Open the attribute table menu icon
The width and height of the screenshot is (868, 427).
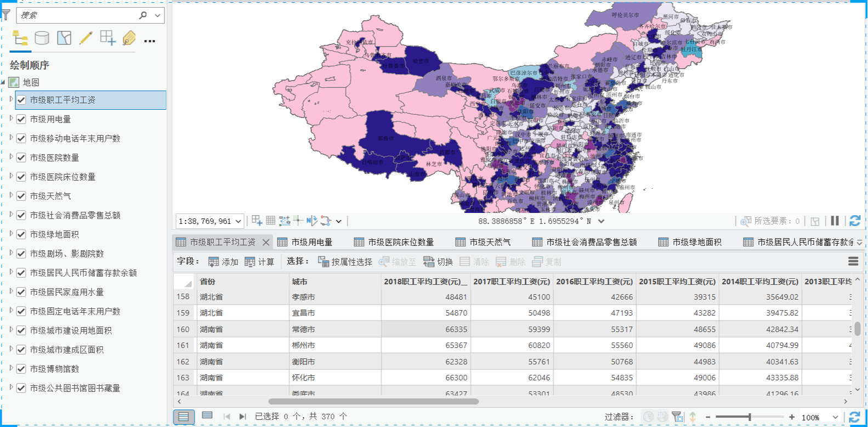(x=853, y=261)
